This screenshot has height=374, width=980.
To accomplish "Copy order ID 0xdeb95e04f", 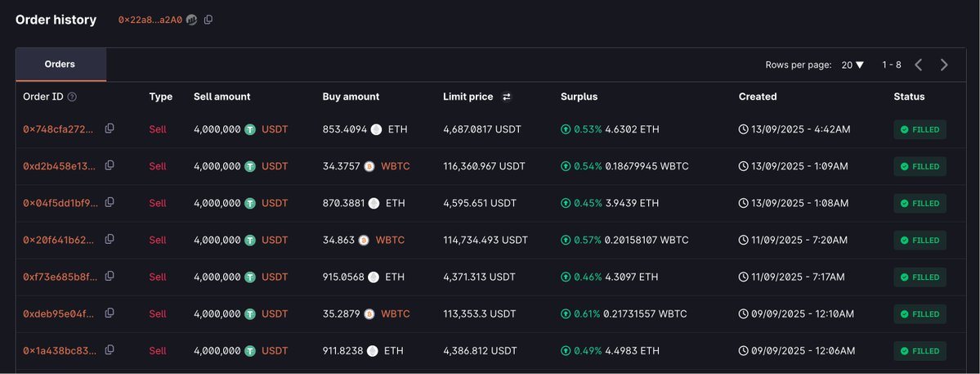I will point(110,313).
